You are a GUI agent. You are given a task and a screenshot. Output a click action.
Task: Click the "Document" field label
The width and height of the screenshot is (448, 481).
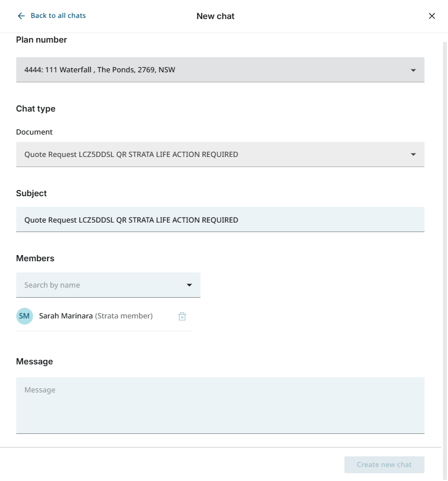point(34,132)
